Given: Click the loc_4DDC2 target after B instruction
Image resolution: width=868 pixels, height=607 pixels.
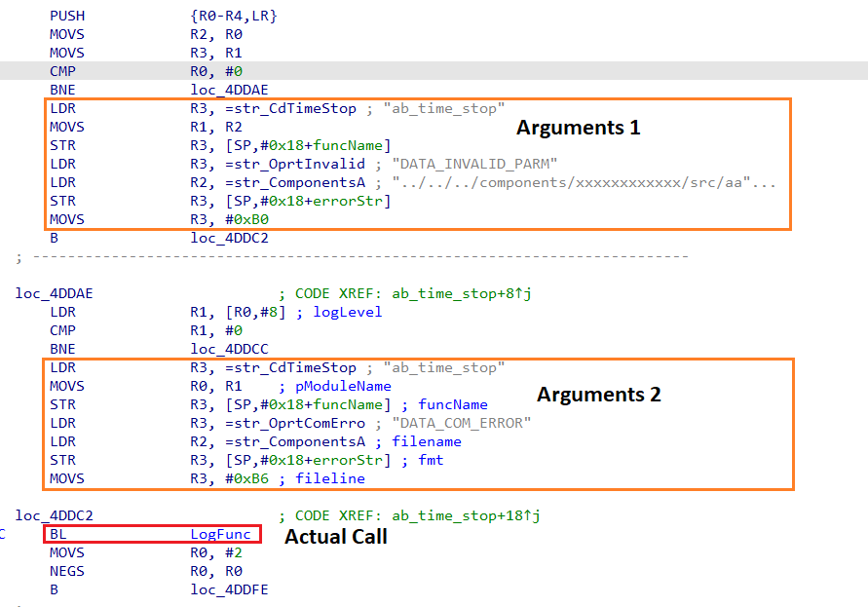Looking at the screenshot, I should click(x=229, y=238).
